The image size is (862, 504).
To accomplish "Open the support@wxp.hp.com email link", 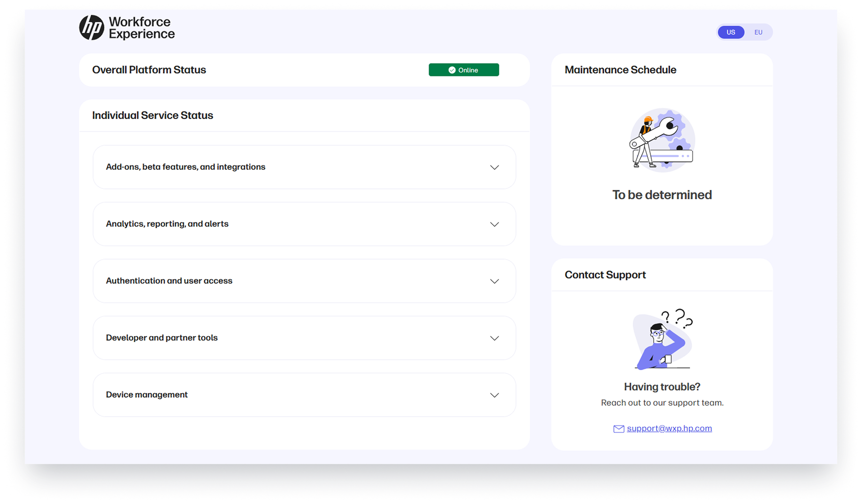I will click(669, 429).
